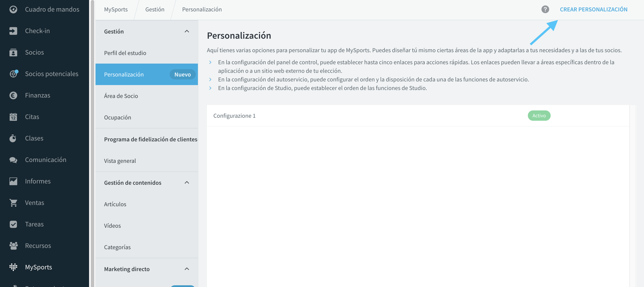Image resolution: width=644 pixels, height=287 pixels.
Task: Collapse the Marketing directo chevron
Action: [x=187, y=269]
